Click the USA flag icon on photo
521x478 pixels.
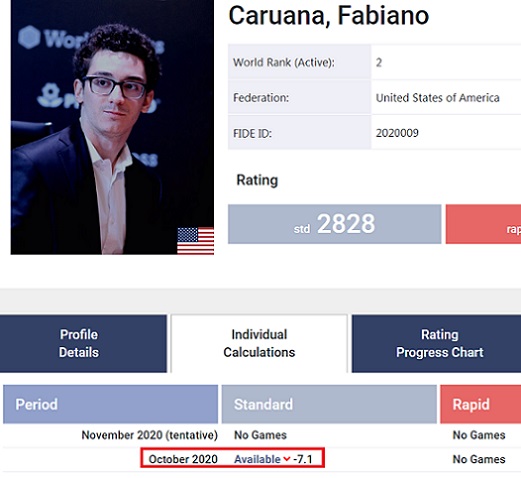195,241
